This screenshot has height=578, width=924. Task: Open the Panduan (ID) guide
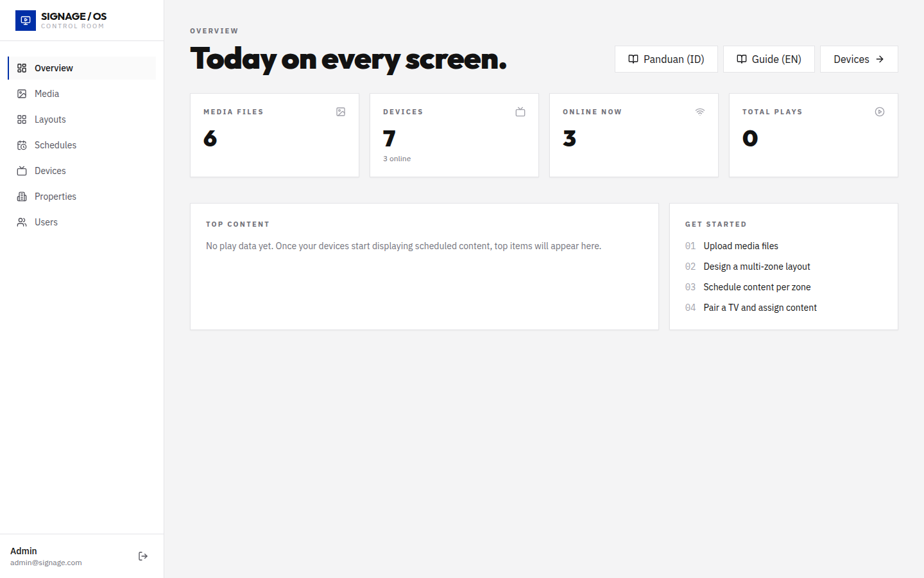(x=666, y=59)
